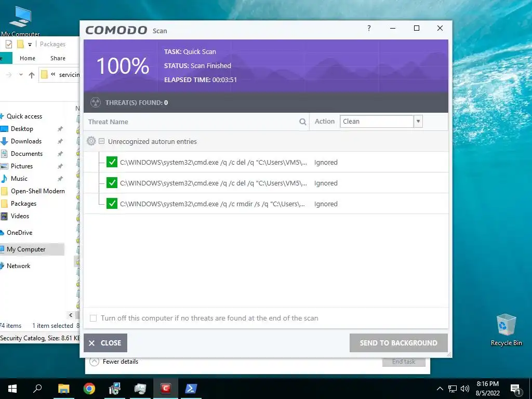Screen dimensions: 532x399
Task: Click Explorer new folder toolbar icon
Action: pyautogui.click(x=20, y=44)
